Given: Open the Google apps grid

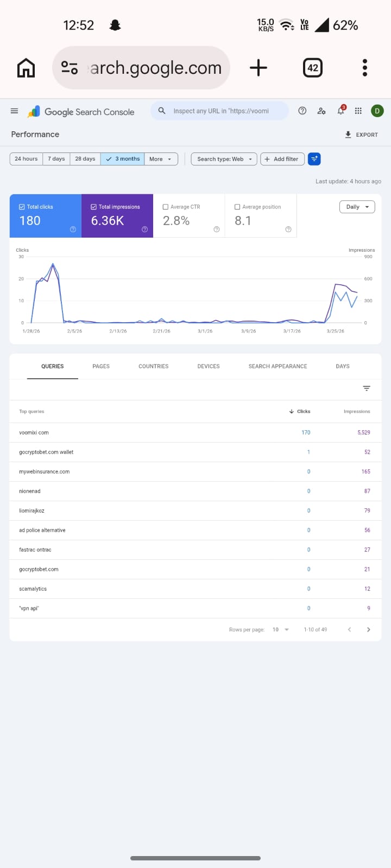Looking at the screenshot, I should pyautogui.click(x=358, y=111).
